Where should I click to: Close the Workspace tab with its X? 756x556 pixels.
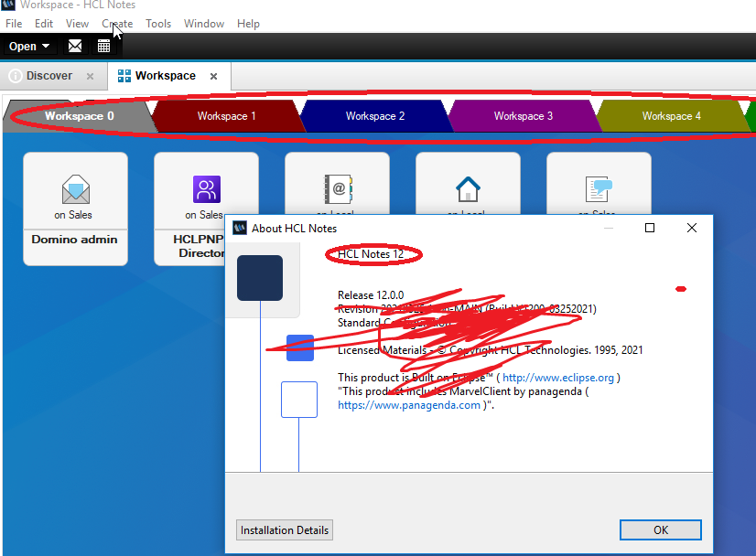pos(214,76)
